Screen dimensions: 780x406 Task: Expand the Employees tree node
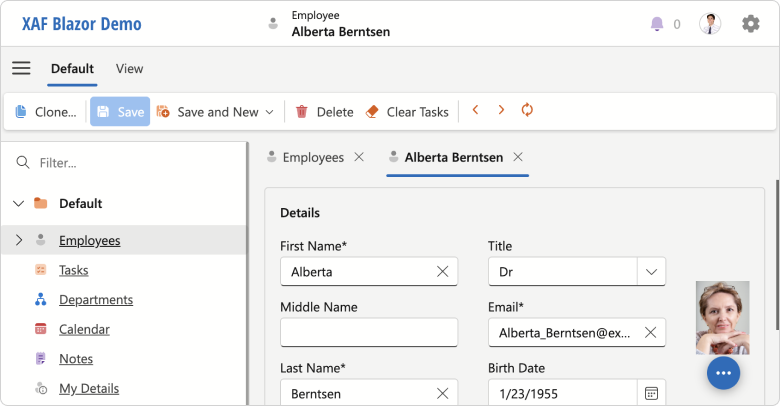click(18, 240)
